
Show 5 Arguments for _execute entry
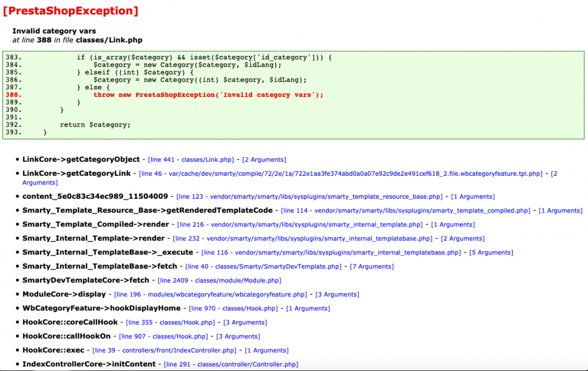tap(491, 252)
